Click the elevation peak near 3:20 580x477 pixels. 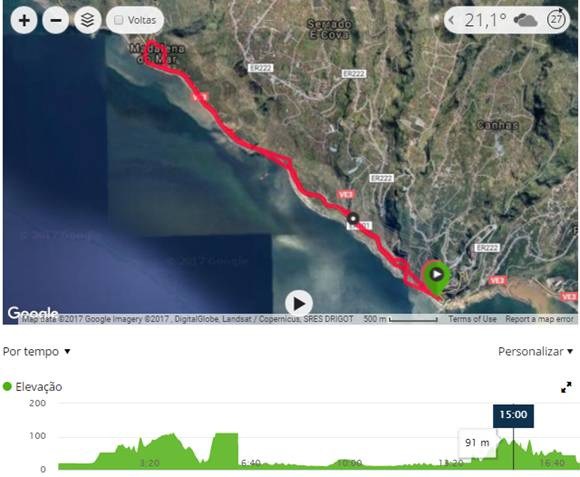(171, 434)
